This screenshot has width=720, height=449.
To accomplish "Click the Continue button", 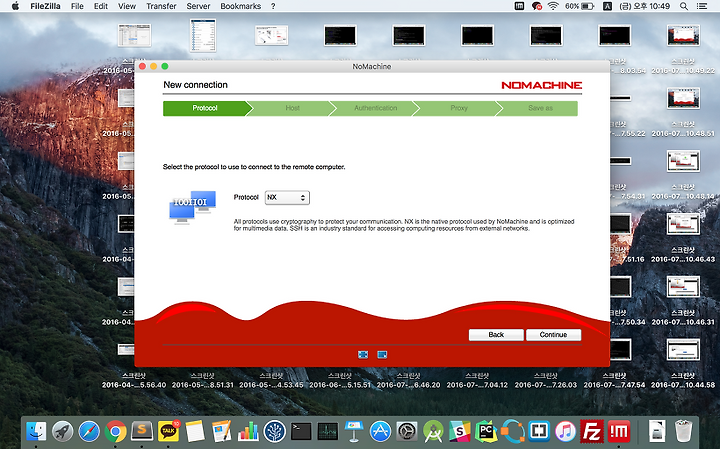I will coord(553,335).
